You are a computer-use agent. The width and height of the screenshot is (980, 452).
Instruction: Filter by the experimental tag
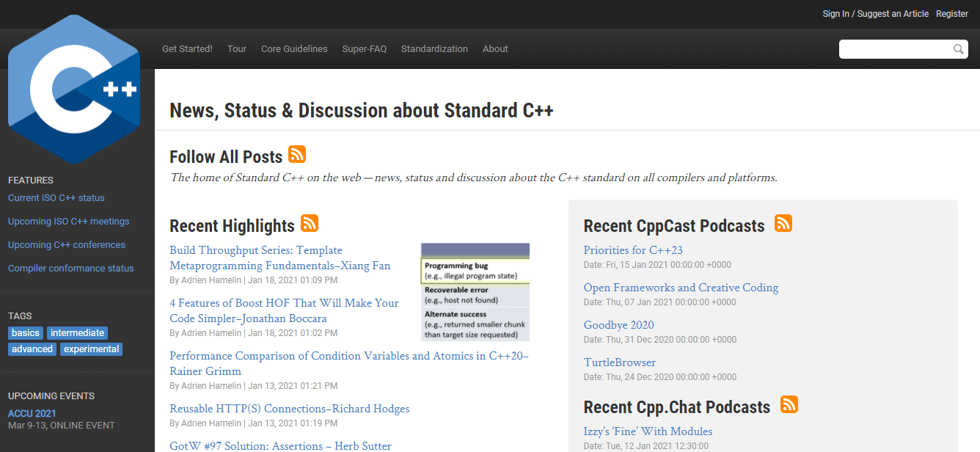coord(91,349)
